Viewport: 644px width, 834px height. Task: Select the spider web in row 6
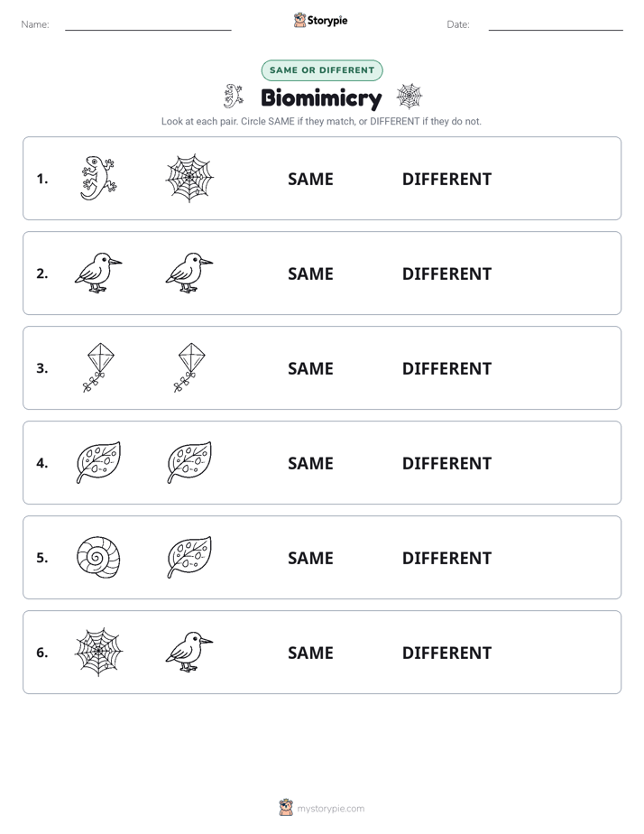tap(98, 652)
